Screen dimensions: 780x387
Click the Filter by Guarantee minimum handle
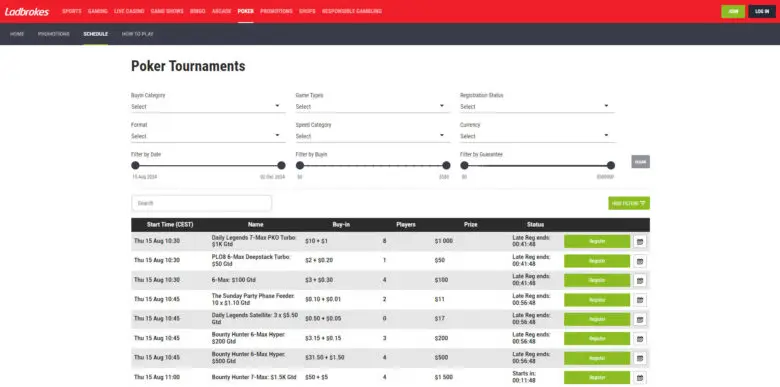pyautogui.click(x=464, y=165)
